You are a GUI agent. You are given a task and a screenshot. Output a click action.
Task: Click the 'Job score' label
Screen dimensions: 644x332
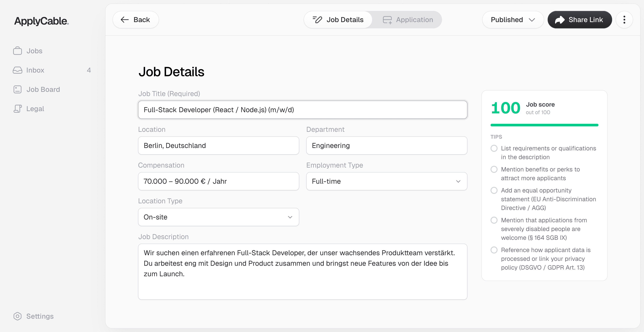(x=540, y=105)
